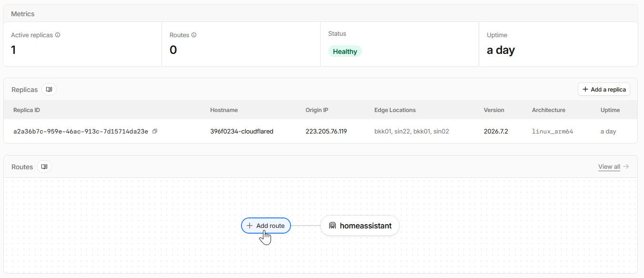Click the origin IP 223.205.76.119

[x=326, y=131]
